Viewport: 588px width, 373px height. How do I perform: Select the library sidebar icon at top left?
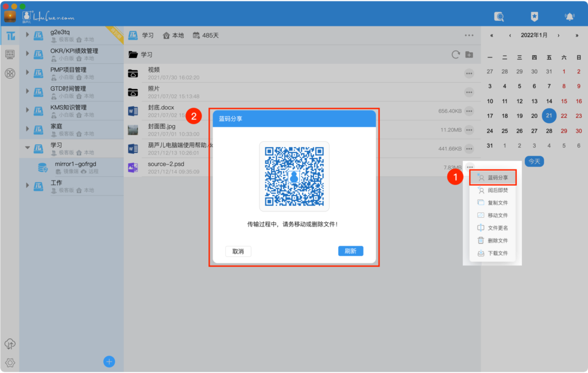coord(10,36)
